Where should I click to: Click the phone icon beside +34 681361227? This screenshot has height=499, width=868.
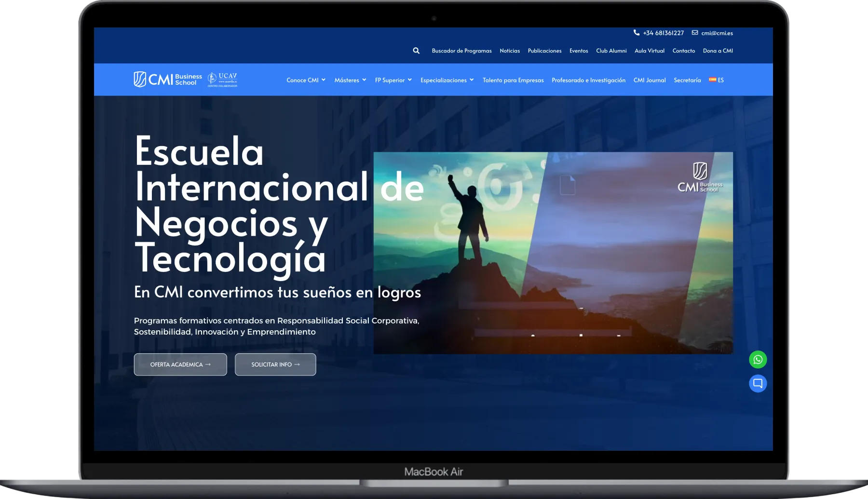point(637,33)
